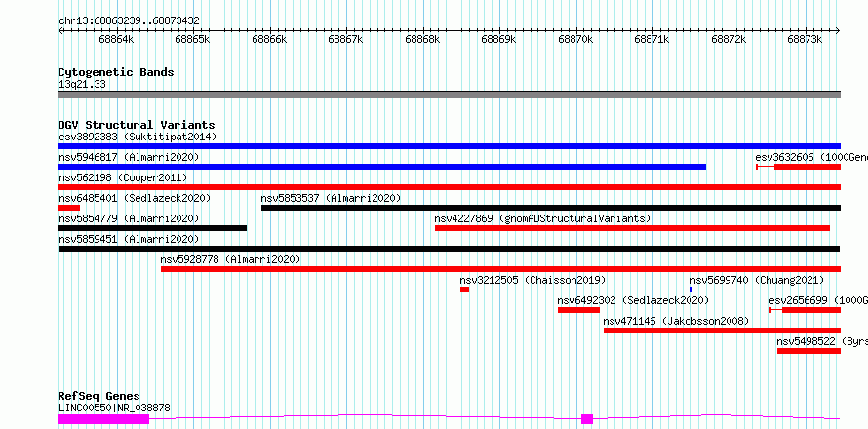Open the nsv5859451 (Almarri2020) label
The image size is (868, 429).
click(x=129, y=239)
